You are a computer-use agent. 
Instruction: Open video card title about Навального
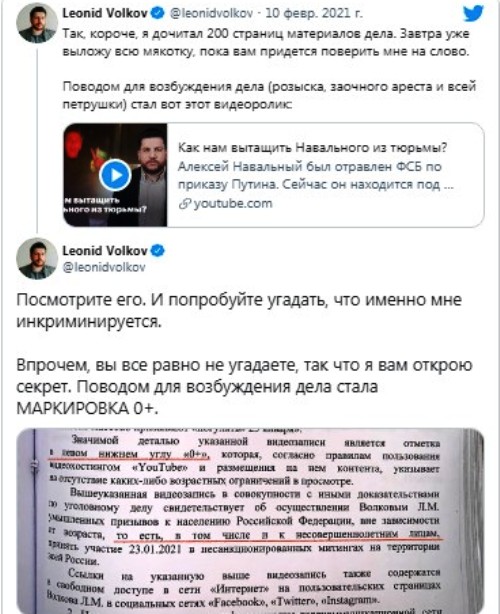tap(312, 148)
